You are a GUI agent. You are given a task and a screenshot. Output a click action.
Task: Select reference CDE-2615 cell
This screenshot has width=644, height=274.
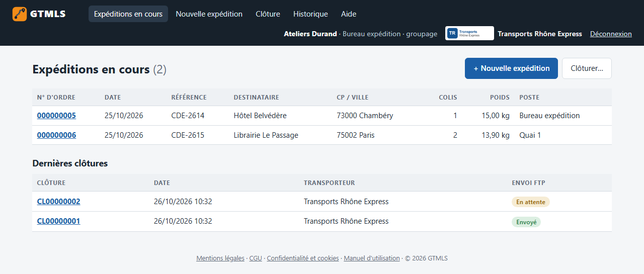(188, 135)
